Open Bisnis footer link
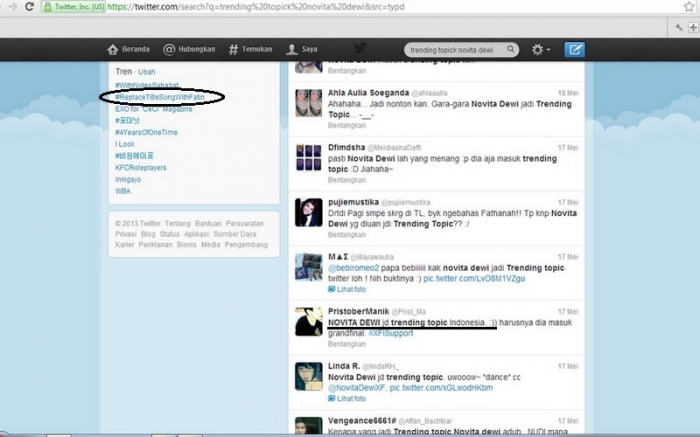This screenshot has height=437, width=700. point(187,245)
